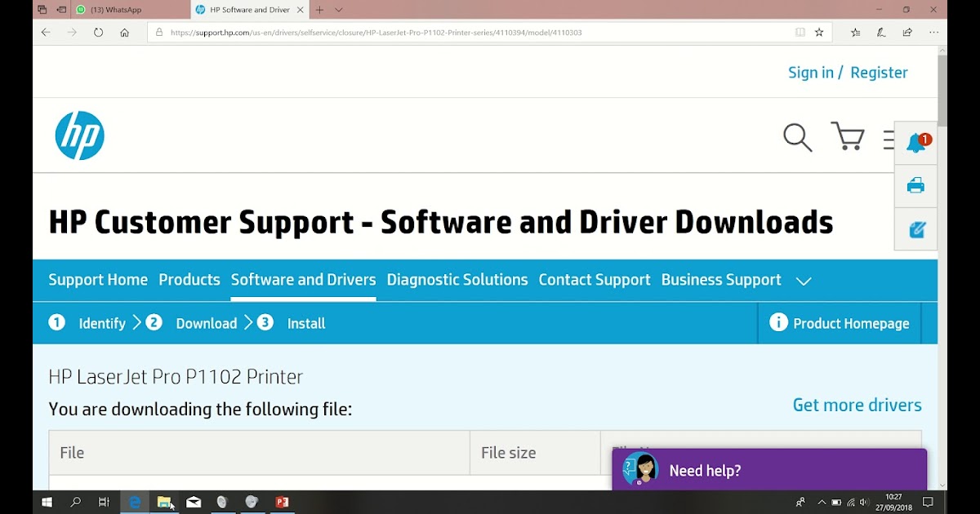Image resolution: width=980 pixels, height=514 pixels.
Task: Open the HP site search magnifier
Action: click(798, 137)
